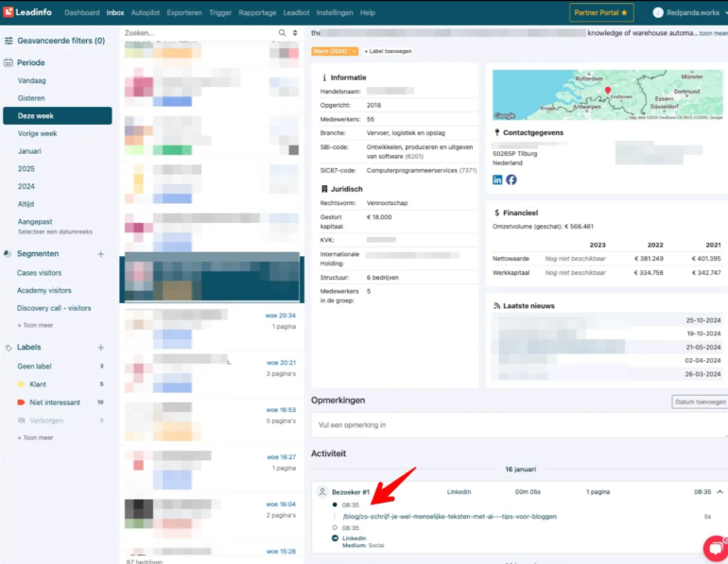Open Geavanceerde filters
Image resolution: width=728 pixels, height=564 pixels.
tap(61, 41)
